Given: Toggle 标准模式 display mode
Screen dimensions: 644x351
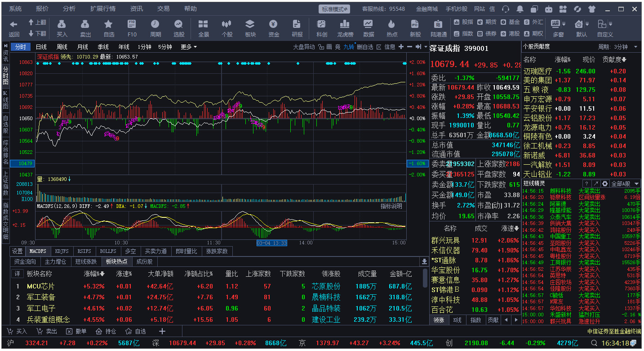Looking at the screenshot, I should [334, 8].
